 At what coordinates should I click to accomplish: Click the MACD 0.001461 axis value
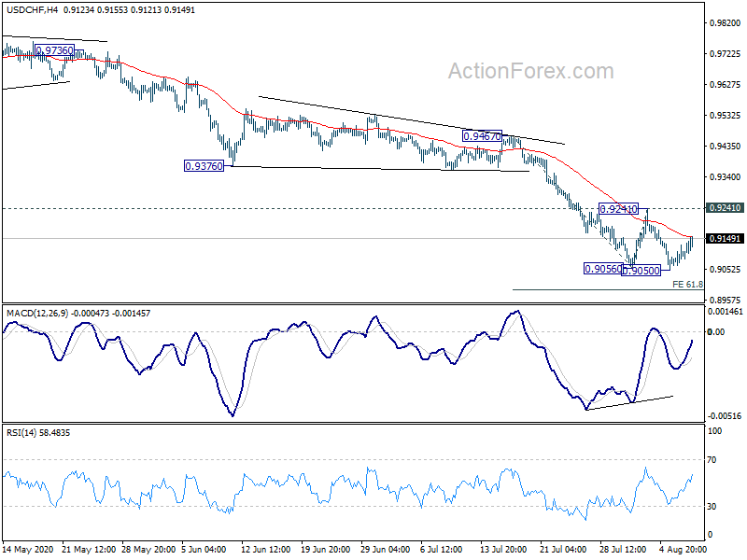coord(726,312)
